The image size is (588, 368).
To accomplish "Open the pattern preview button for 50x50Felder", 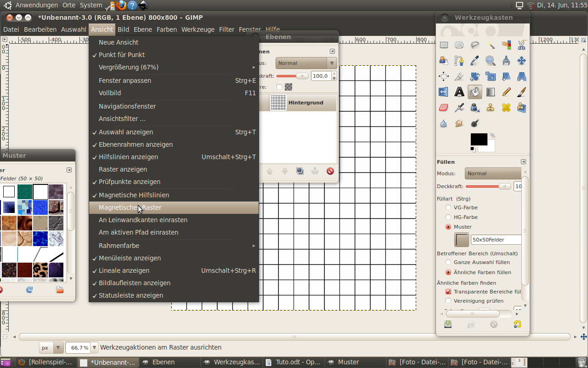I will pyautogui.click(x=462, y=240).
